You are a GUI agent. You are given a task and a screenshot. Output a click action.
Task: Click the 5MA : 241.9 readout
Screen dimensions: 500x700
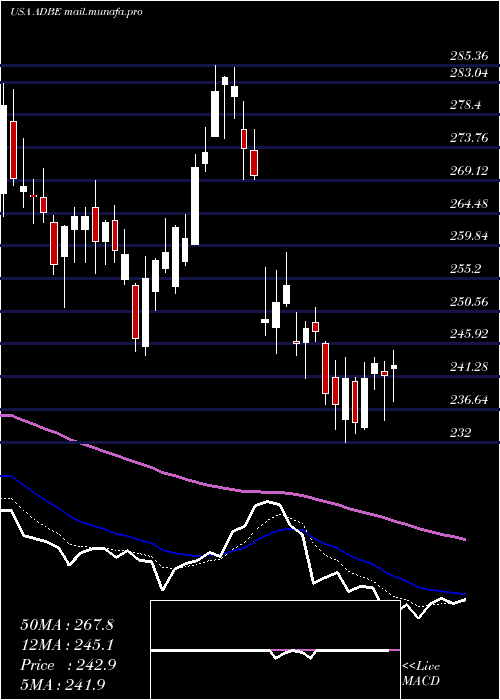point(63,685)
